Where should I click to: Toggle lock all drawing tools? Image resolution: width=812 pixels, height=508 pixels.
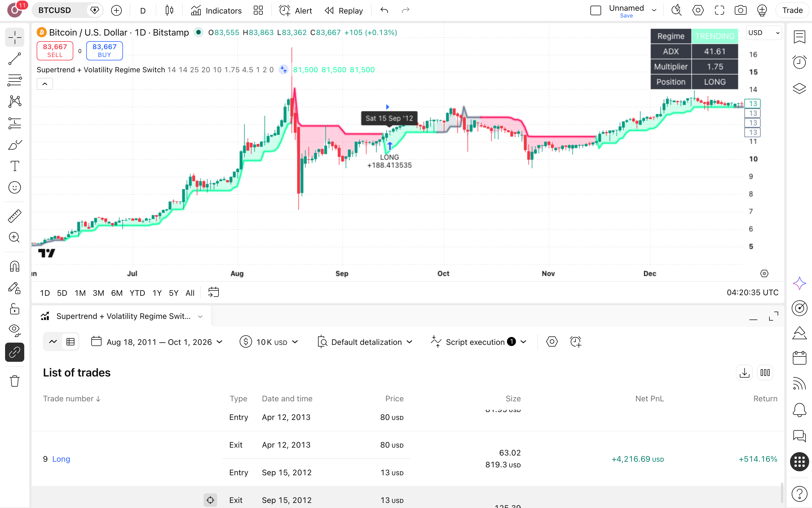[x=15, y=309]
